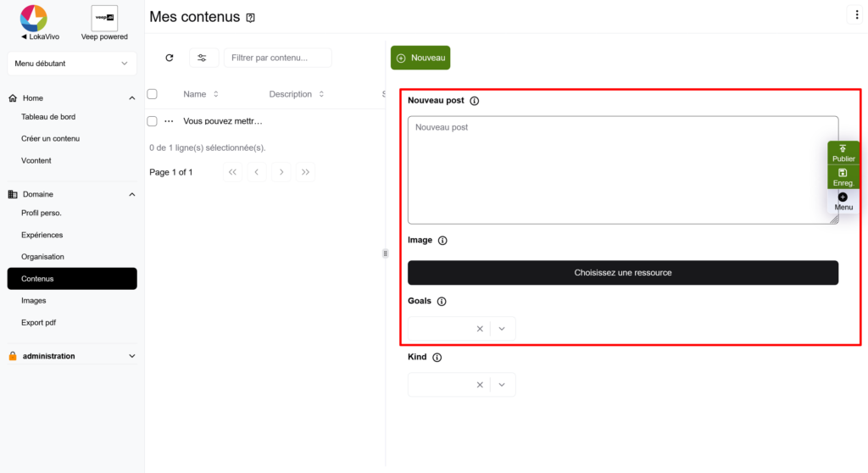Click the Nouveau button

[x=420, y=58]
